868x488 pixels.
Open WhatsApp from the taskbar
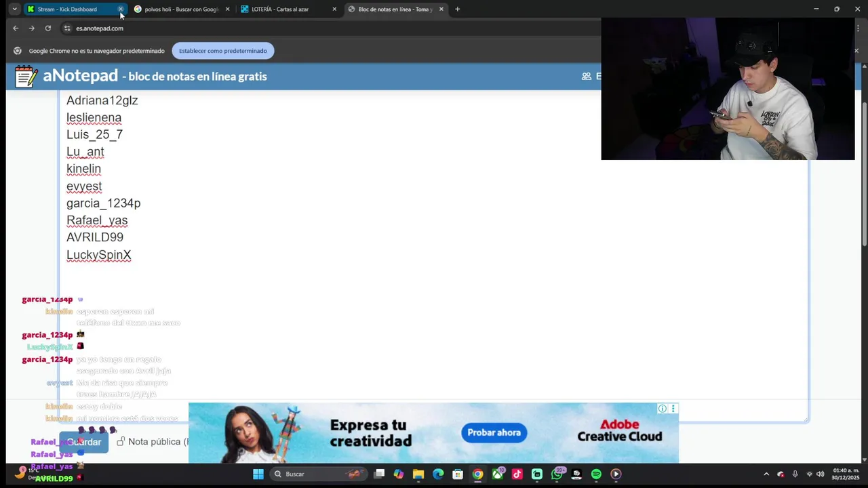[557, 474]
